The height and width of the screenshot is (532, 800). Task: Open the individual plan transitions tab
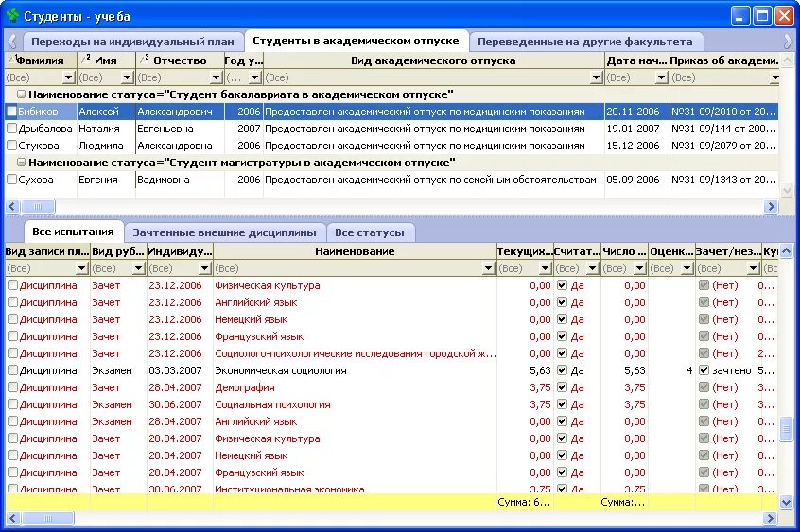coord(132,42)
